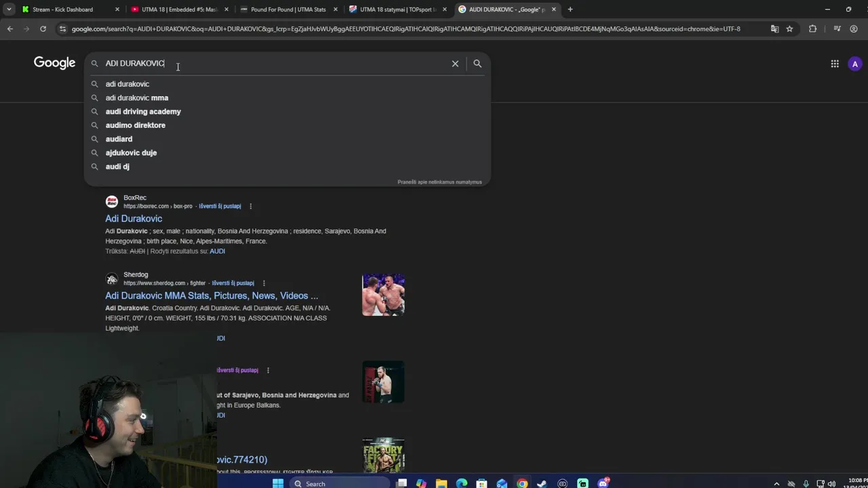
Task: Close the Kick Dashboard tab
Action: 117,9
